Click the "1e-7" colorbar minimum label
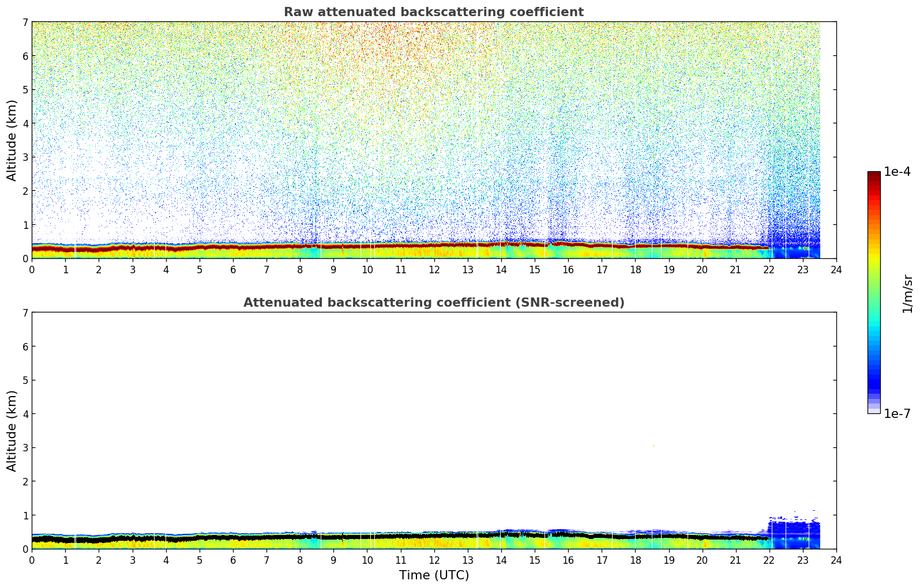The image size is (920, 588). pyautogui.click(x=897, y=414)
